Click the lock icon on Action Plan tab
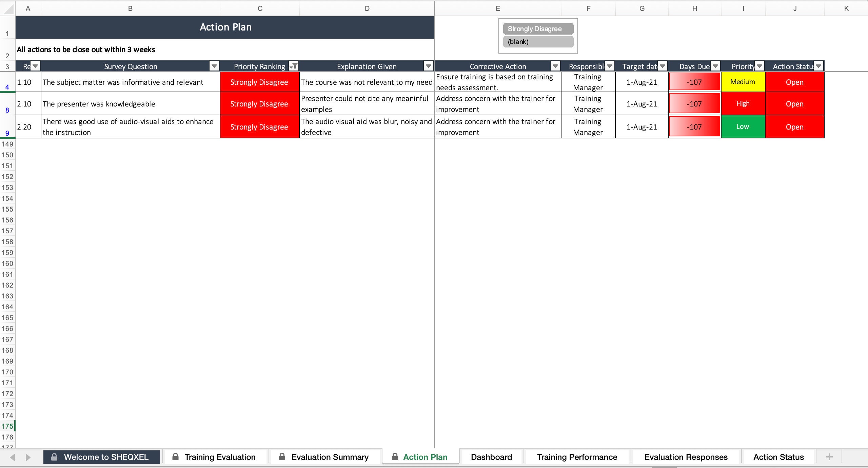The height and width of the screenshot is (468, 868). click(395, 457)
